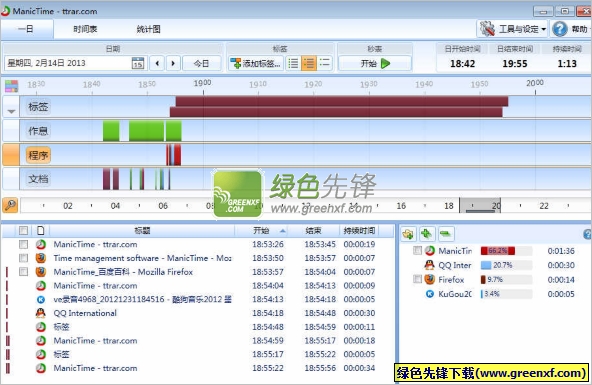Click the 日开始时间 value 18:42
The height and width of the screenshot is (385, 592).
(x=462, y=63)
